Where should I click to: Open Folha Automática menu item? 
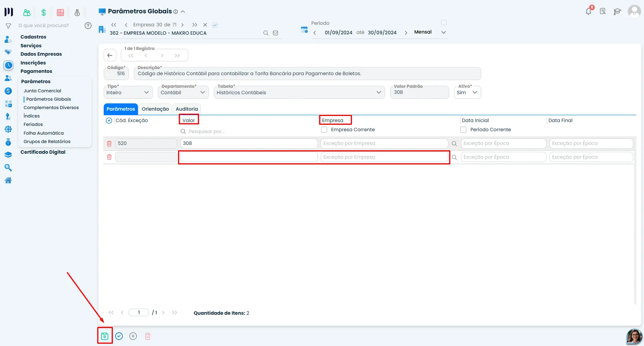pos(43,133)
